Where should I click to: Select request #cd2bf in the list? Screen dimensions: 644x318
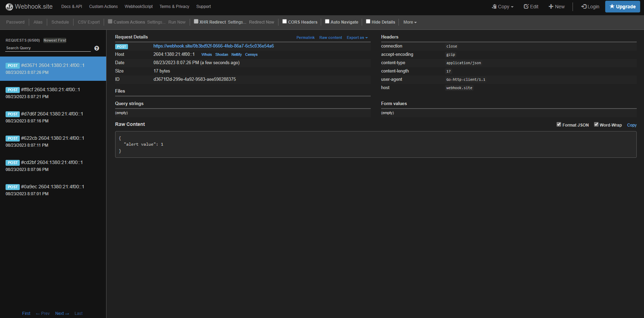[x=53, y=166]
